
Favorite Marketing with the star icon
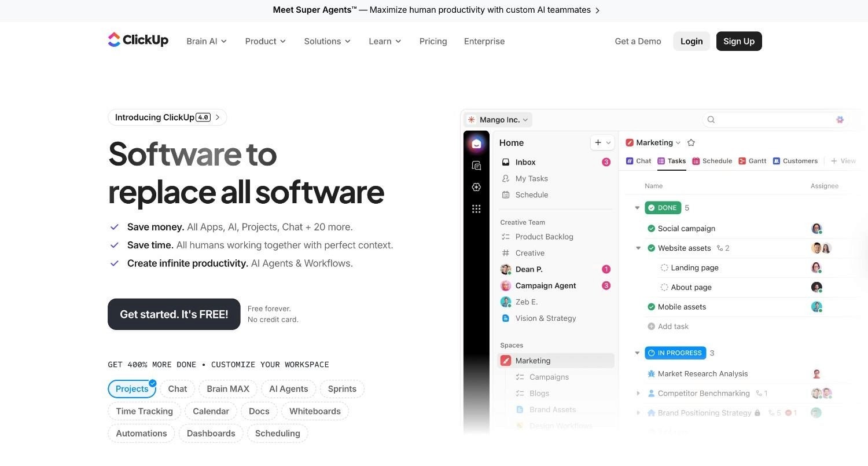(691, 142)
